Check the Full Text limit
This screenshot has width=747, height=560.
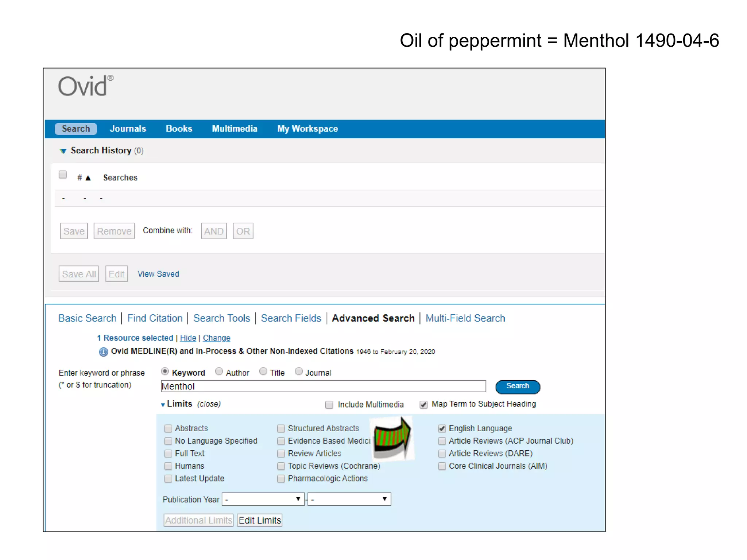click(x=168, y=454)
